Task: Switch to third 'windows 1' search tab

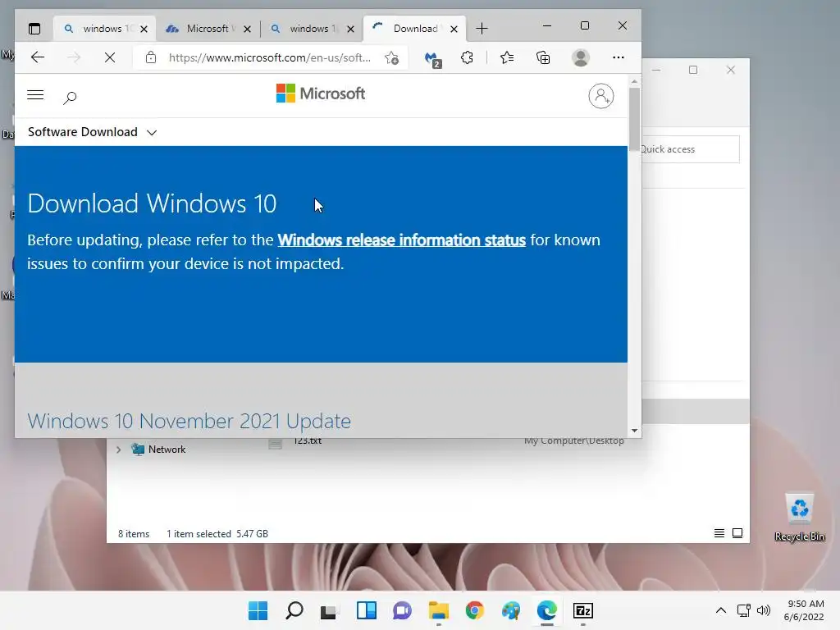Action: [x=311, y=29]
